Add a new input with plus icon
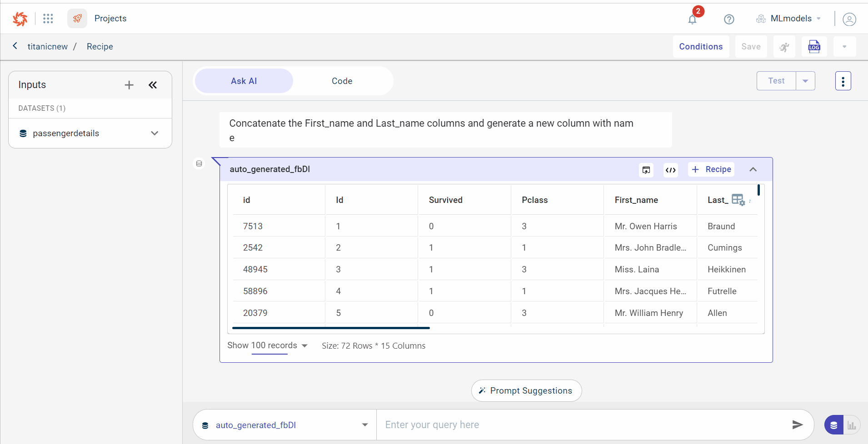Image resolution: width=868 pixels, height=444 pixels. pyautogui.click(x=129, y=85)
